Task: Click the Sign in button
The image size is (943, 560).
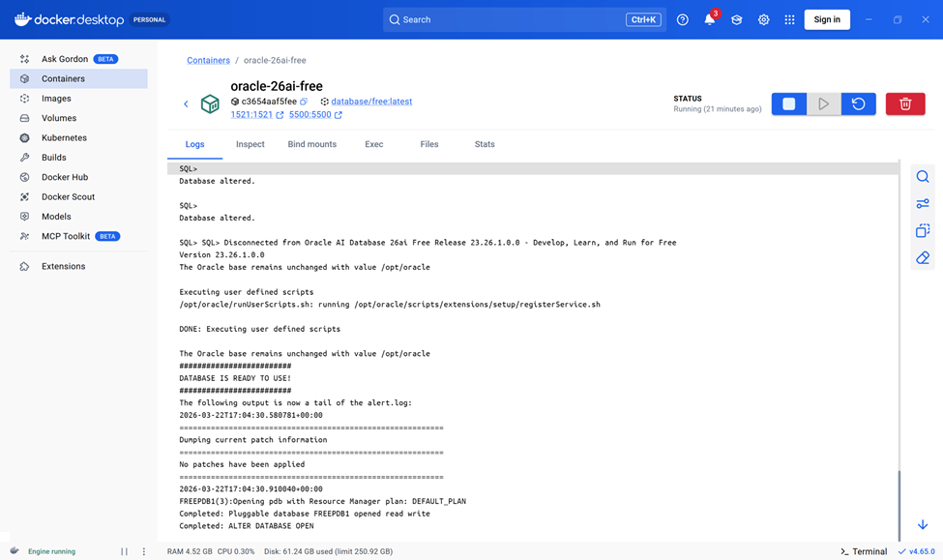Action: pos(827,19)
